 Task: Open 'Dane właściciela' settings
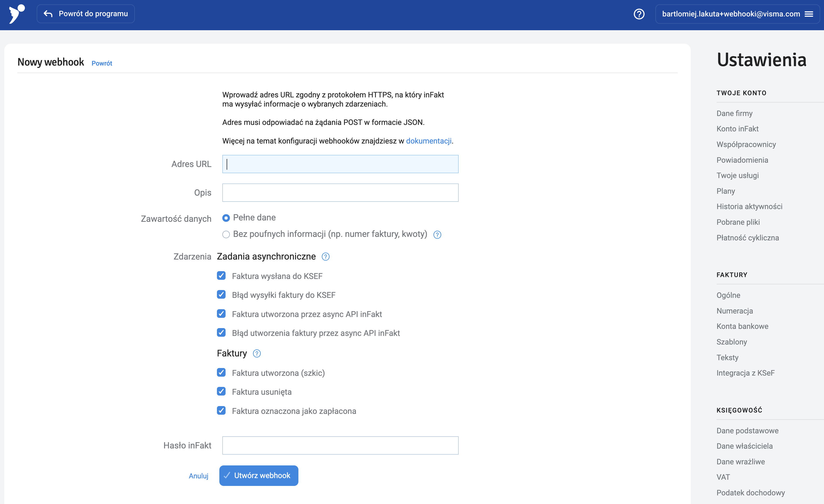point(744,446)
